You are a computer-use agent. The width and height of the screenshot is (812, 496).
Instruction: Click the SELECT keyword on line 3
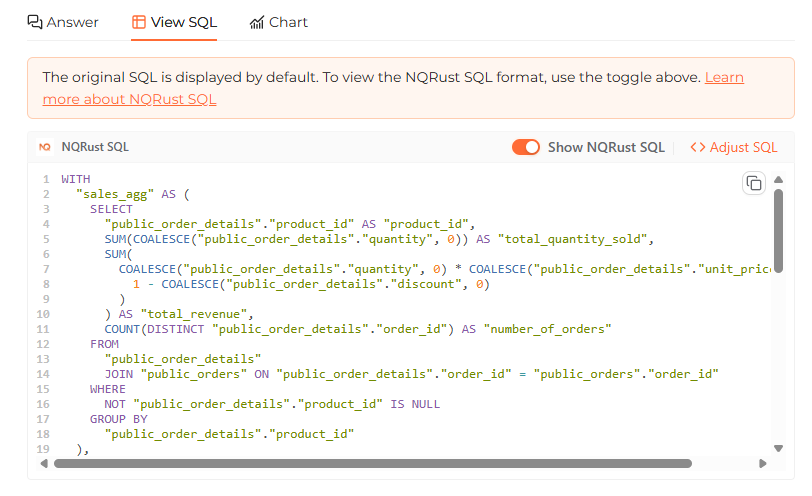tap(111, 209)
